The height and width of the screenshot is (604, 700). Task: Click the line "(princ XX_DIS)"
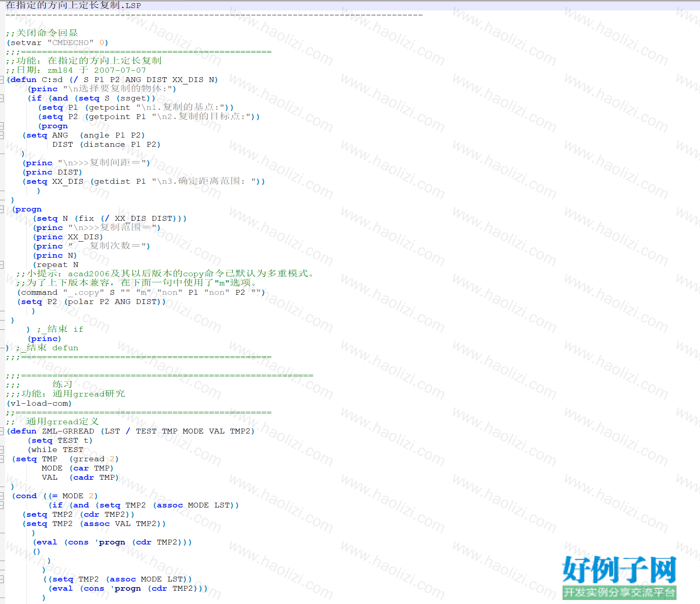[68, 237]
